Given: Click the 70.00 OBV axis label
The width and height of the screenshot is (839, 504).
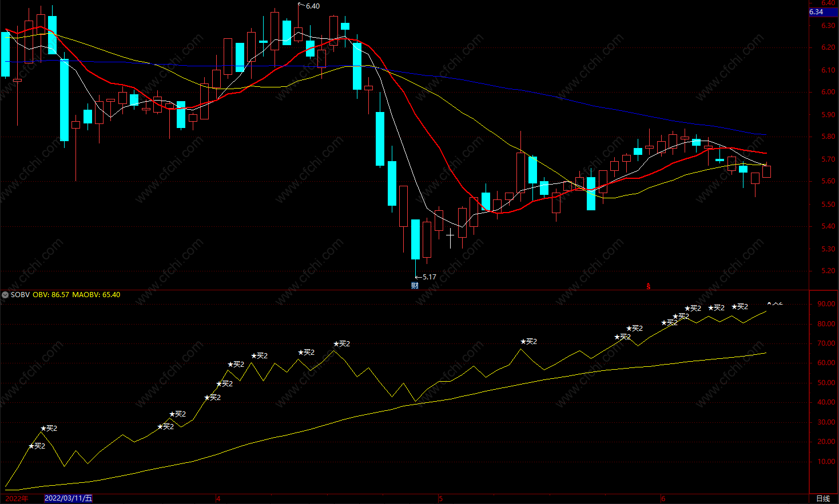Looking at the screenshot, I should [826, 343].
